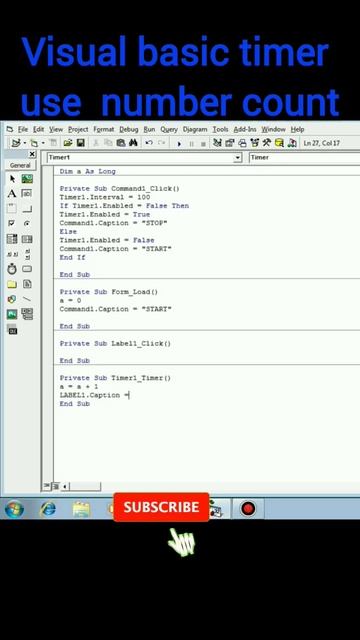Open the Properties Window icon
The height and width of the screenshot is (640, 360).
230,143
